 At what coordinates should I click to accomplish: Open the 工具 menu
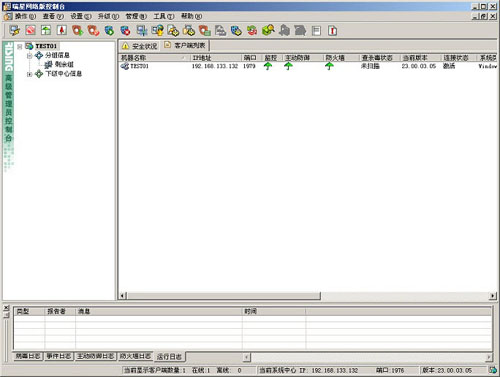pos(164,16)
